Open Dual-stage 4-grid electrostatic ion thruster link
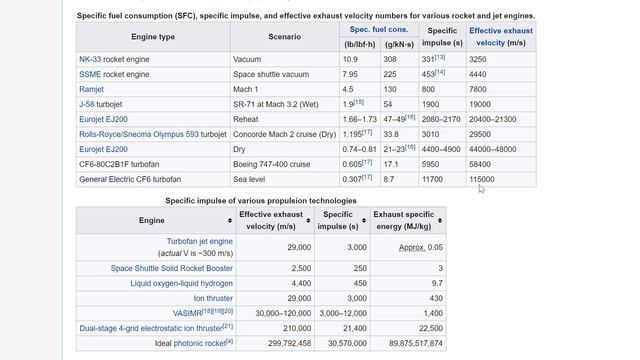The height and width of the screenshot is (360, 640). 151,328
